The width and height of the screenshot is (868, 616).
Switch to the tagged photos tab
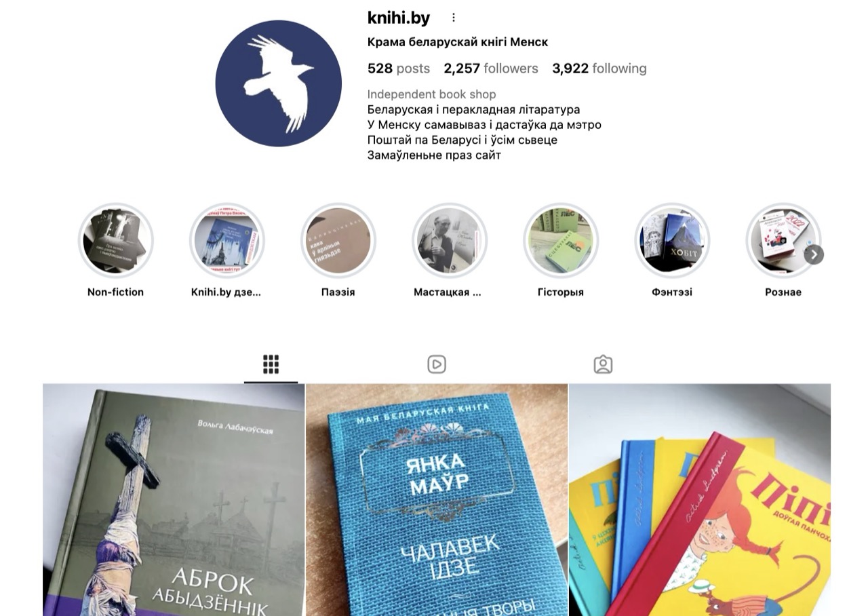coord(603,364)
